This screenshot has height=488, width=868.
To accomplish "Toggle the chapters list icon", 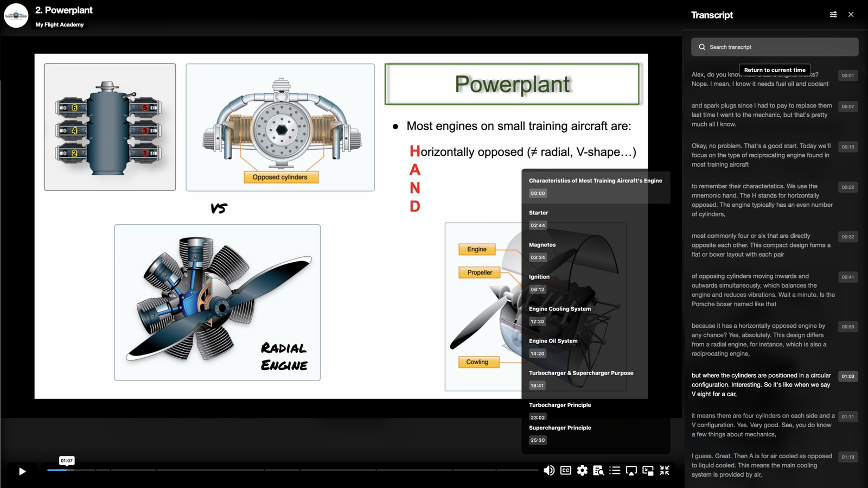I will pos(615,471).
